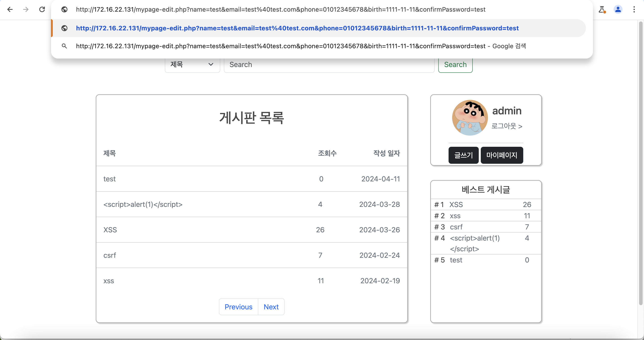Click the view count 26 in the board list
This screenshot has height=340, width=644.
pyautogui.click(x=320, y=230)
